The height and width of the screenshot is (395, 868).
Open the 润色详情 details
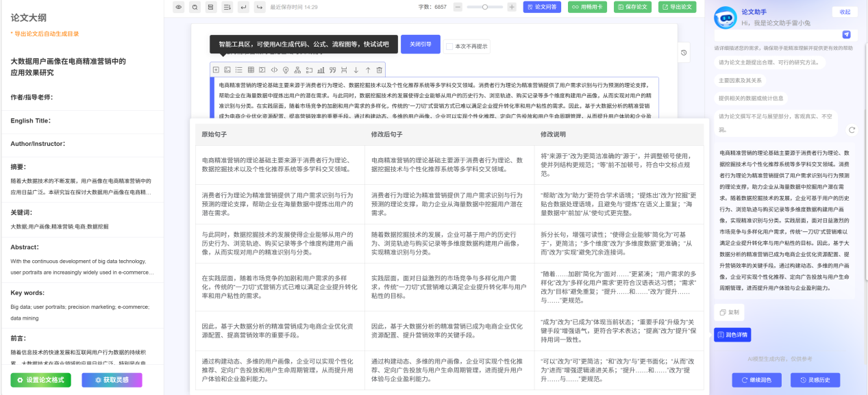732,335
